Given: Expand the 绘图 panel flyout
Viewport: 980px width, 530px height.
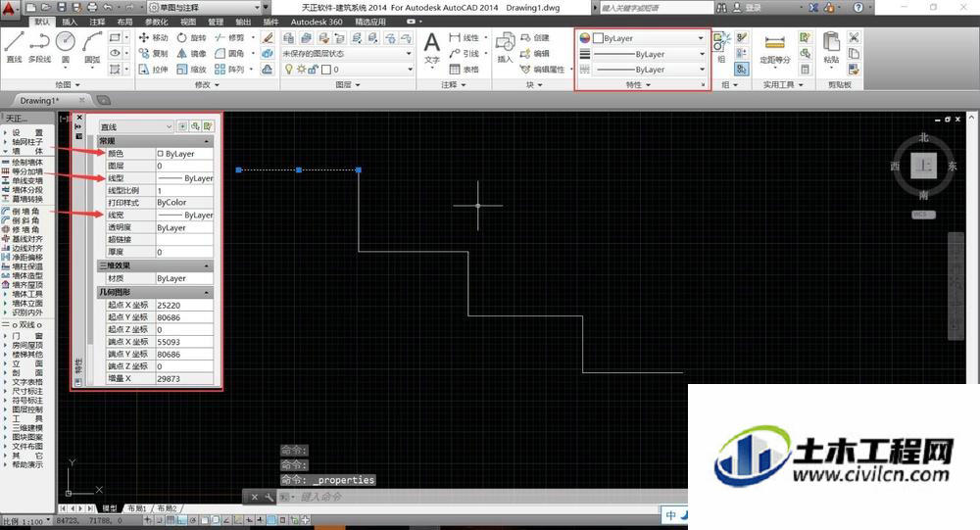Looking at the screenshot, I should coord(68,84).
